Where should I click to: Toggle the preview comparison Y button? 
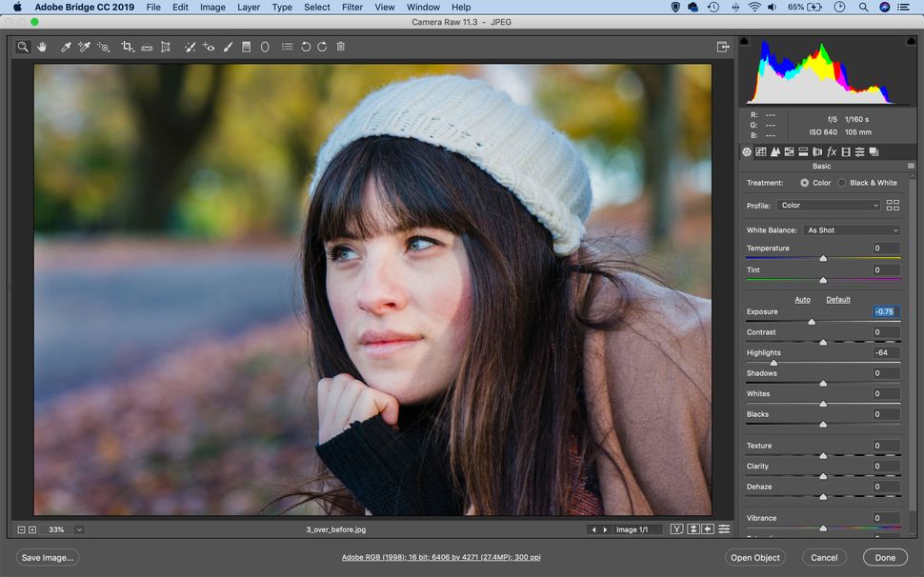point(676,527)
